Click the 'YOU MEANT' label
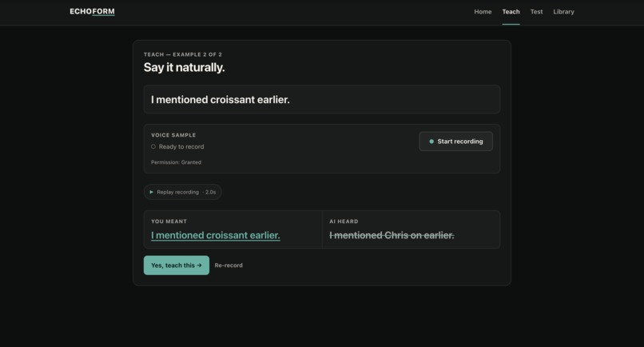The image size is (644, 347). (169, 221)
